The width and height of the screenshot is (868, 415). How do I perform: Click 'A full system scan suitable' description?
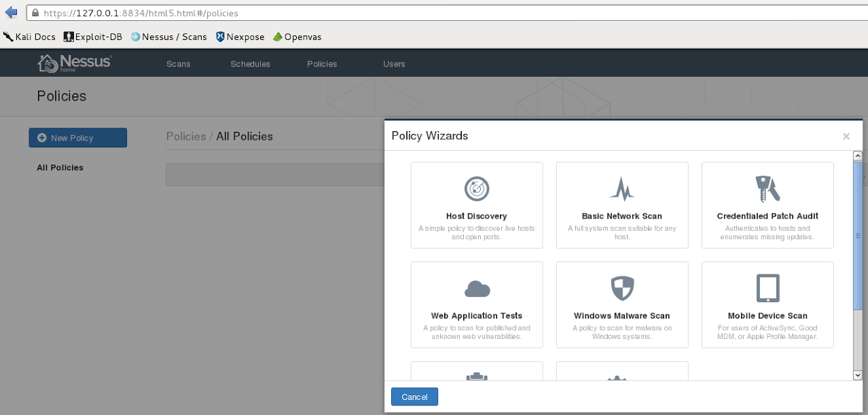(x=622, y=232)
